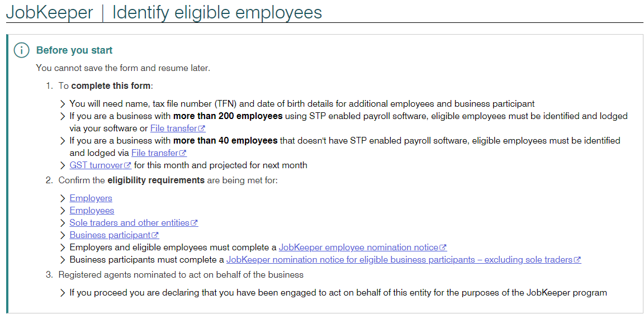644x314 pixels.
Task: Click the chevron bullet before GST turnover
Action: (x=63, y=165)
